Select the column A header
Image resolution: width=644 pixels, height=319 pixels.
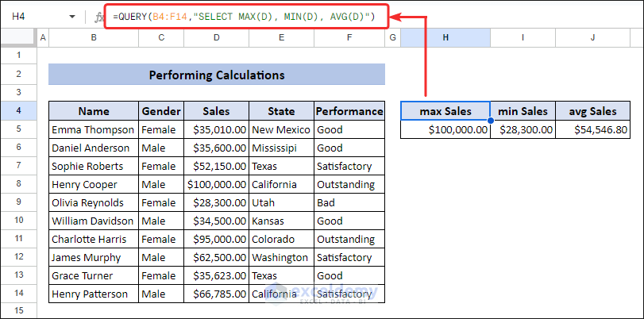(43, 38)
